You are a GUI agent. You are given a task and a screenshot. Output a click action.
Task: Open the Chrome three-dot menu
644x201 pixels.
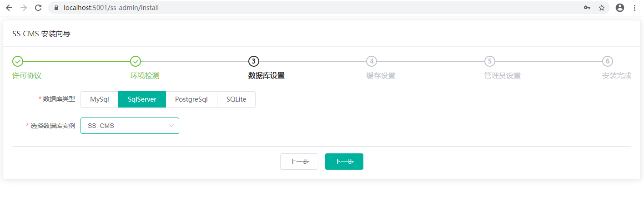click(x=635, y=8)
